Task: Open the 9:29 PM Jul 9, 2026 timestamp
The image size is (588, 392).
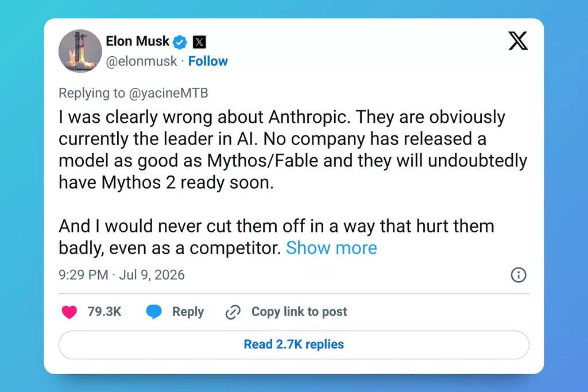Action: (x=122, y=275)
